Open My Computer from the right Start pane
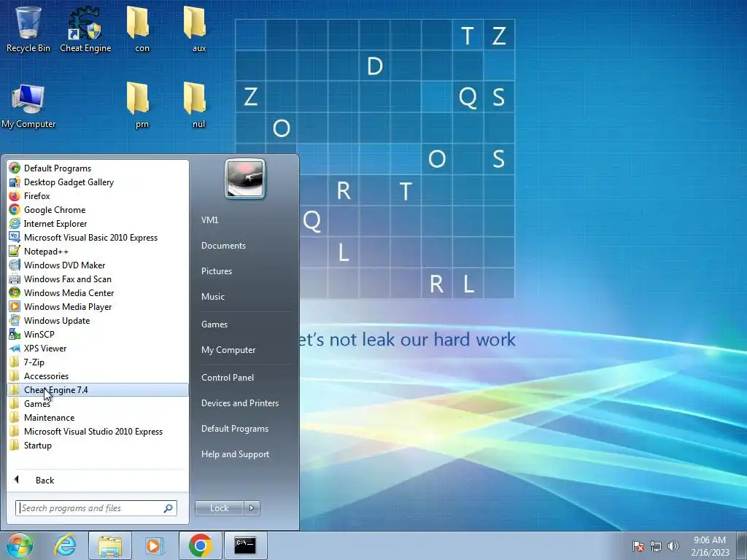The width and height of the screenshot is (747, 560). click(x=244, y=349)
